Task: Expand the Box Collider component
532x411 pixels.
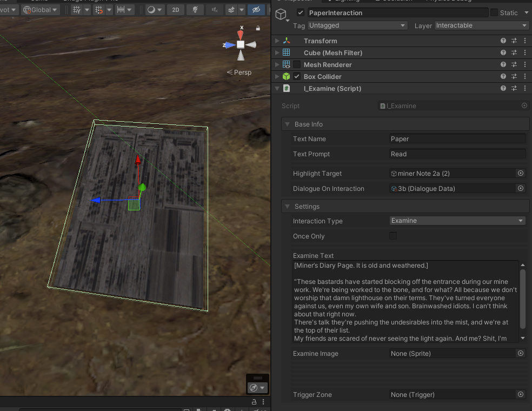Action: 277,76
